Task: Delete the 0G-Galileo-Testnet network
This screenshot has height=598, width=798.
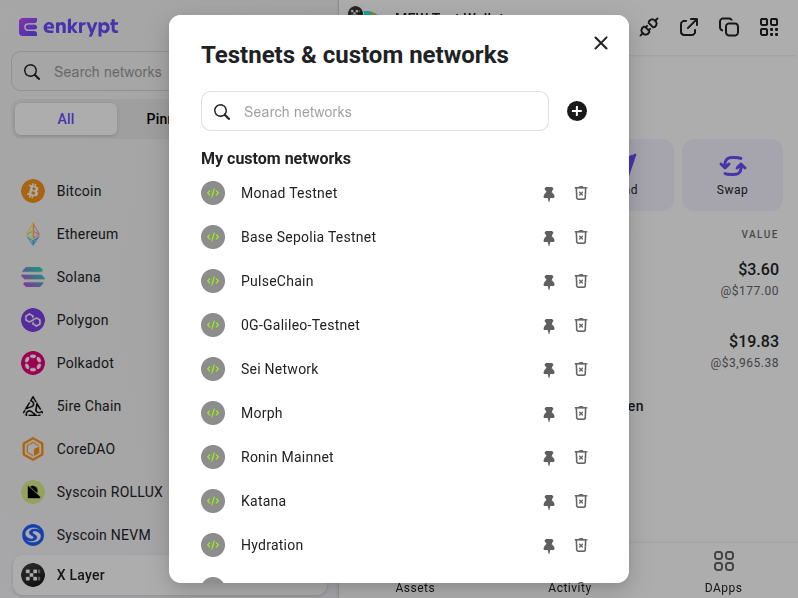Action: pos(581,325)
